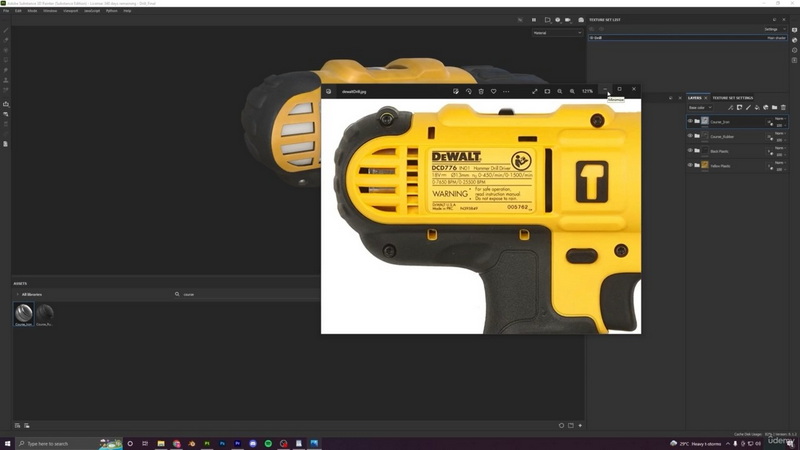Hide the Black Plastic layer
The height and width of the screenshot is (450, 800).
[x=690, y=151]
